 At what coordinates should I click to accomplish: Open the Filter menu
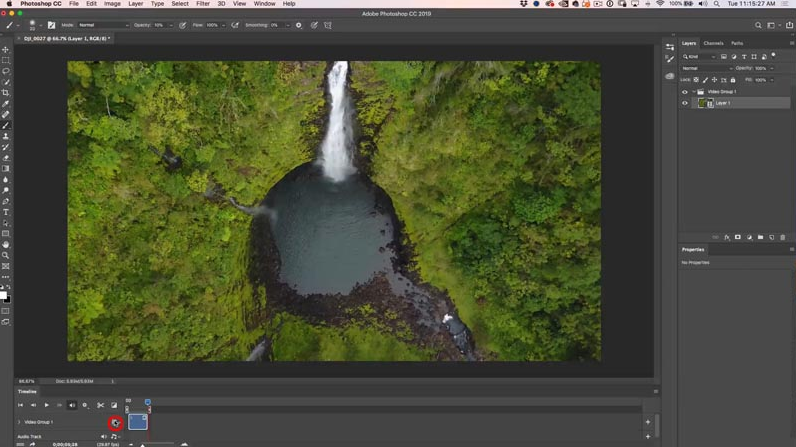point(203,4)
